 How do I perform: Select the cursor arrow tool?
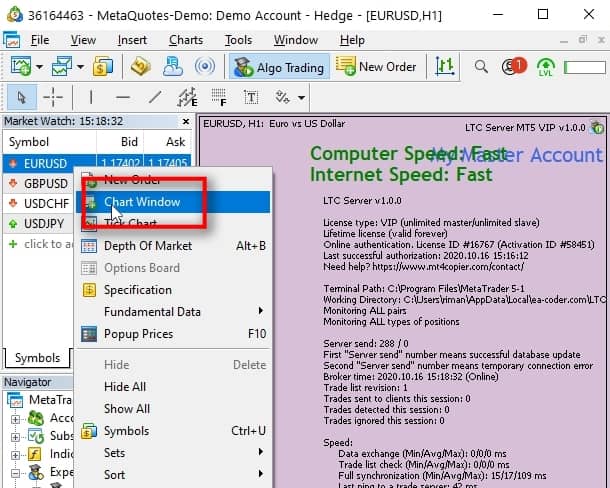click(x=22, y=97)
